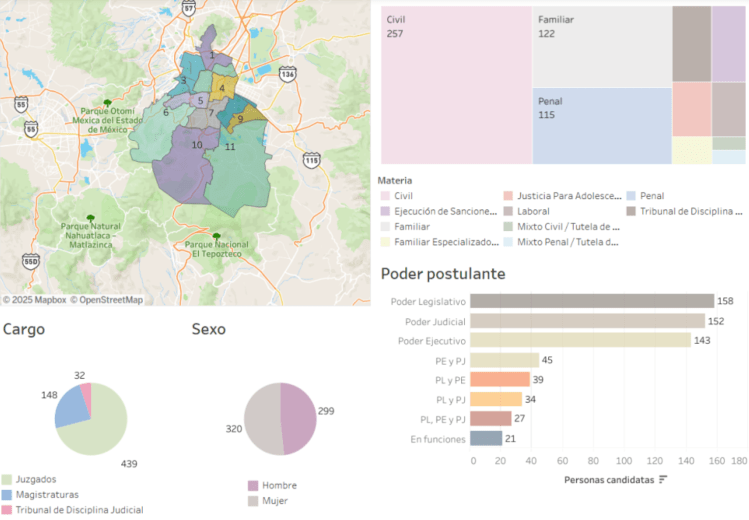Viewport: 749px width, 520px height.
Task: Select the Juzgados slice in Cargo pie
Action: (x=95, y=430)
